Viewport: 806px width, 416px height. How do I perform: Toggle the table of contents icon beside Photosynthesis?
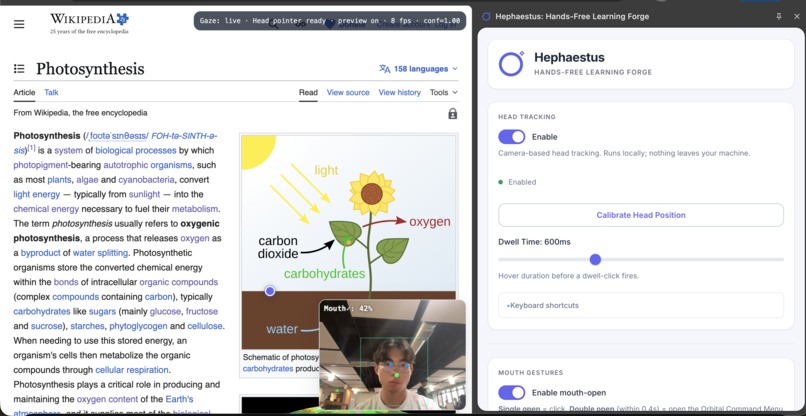click(x=19, y=68)
